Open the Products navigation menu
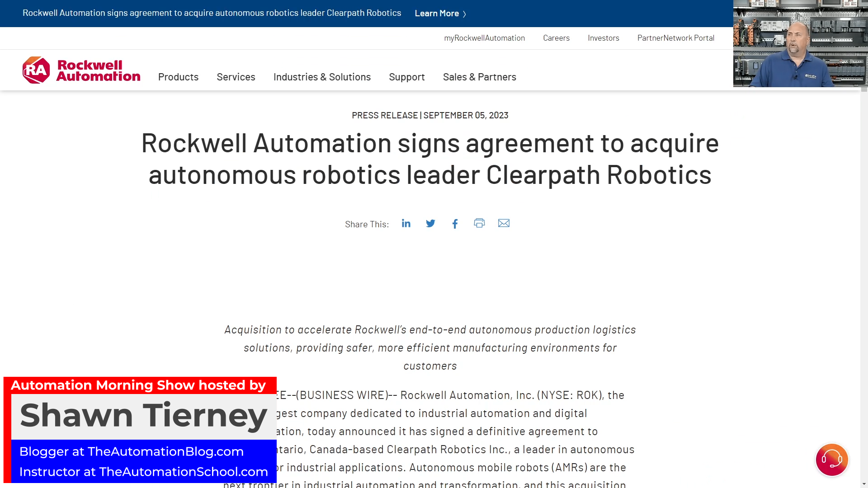Image resolution: width=868 pixels, height=488 pixels. click(x=178, y=77)
